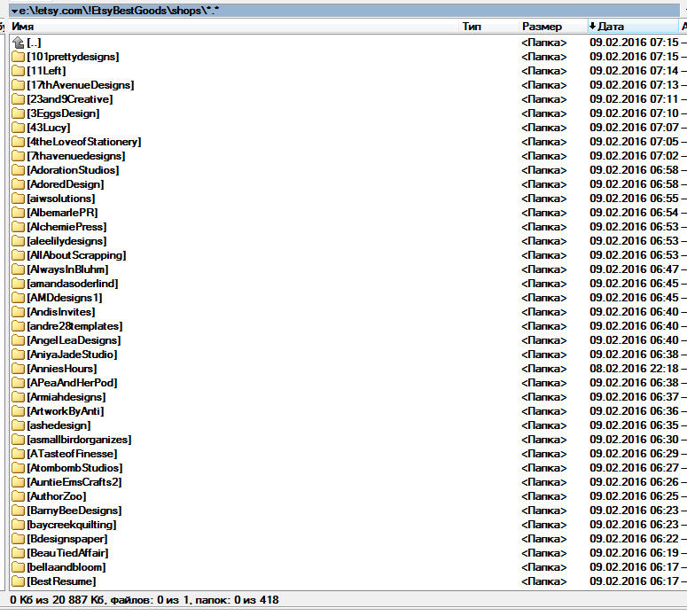
Task: Click the status bar file count summary
Action: coord(144,600)
